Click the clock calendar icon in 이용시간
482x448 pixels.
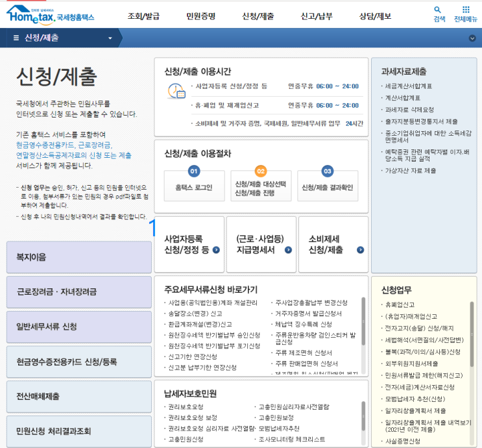point(176,91)
